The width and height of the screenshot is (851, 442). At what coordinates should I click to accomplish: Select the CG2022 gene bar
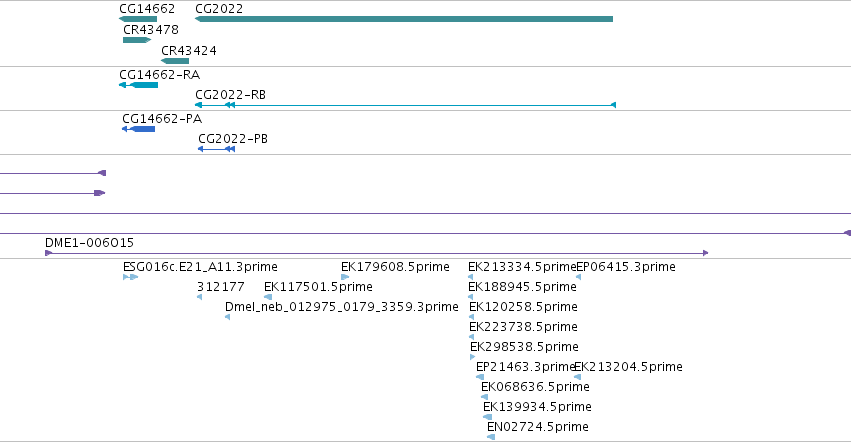coord(404,19)
